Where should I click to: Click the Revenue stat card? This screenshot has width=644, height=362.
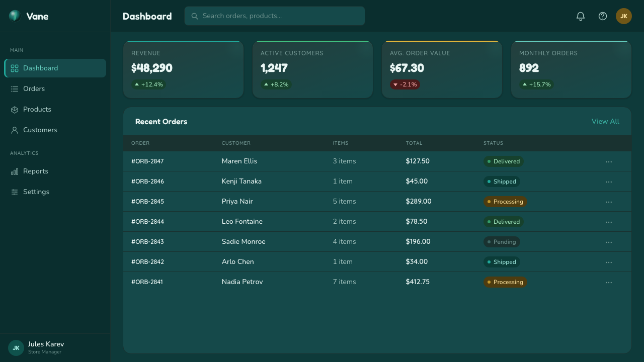coord(183,69)
